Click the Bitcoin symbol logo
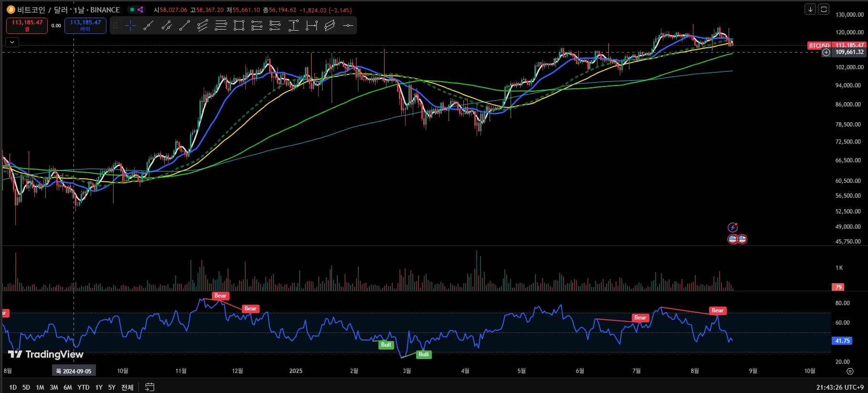Image resolution: width=868 pixels, height=393 pixels. 10,10
